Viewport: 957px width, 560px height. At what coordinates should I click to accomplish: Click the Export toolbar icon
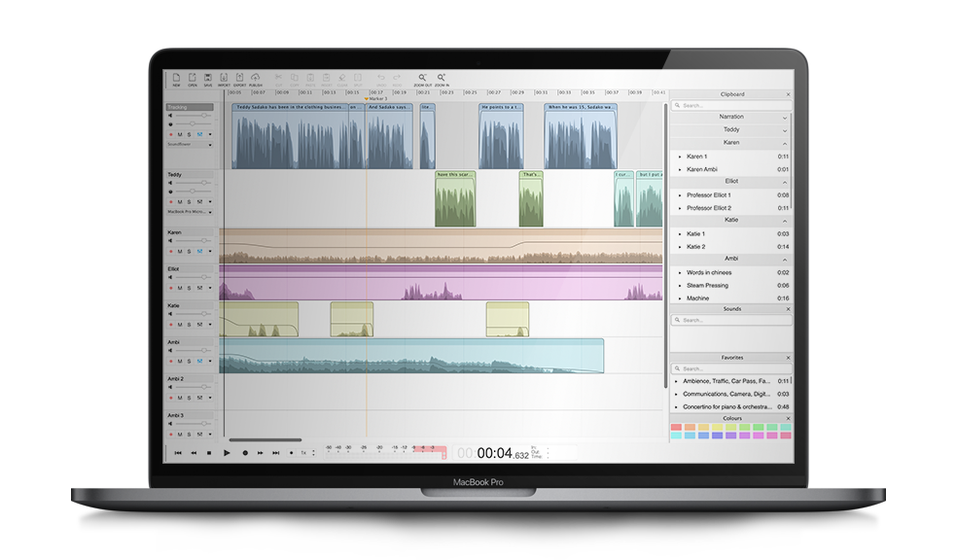(x=239, y=78)
